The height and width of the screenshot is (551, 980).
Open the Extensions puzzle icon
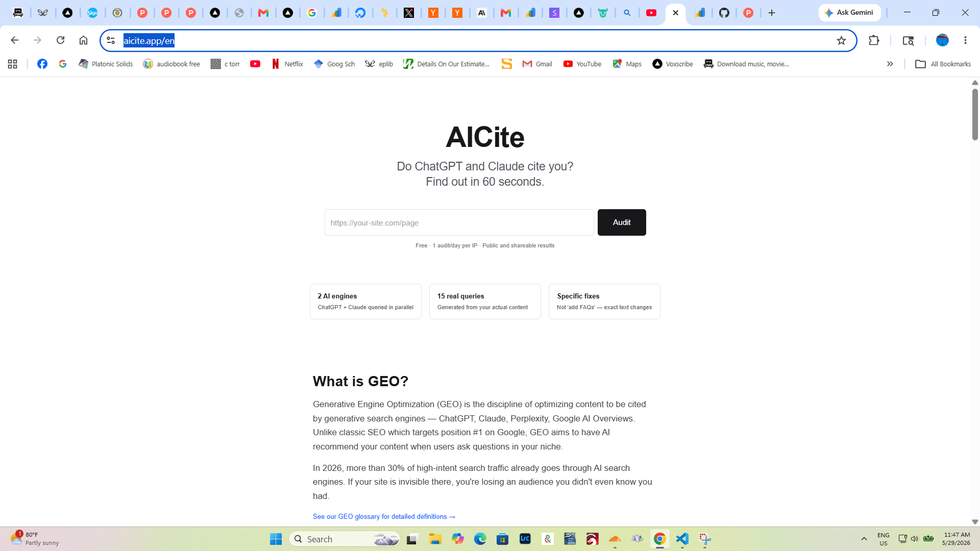tap(874, 40)
